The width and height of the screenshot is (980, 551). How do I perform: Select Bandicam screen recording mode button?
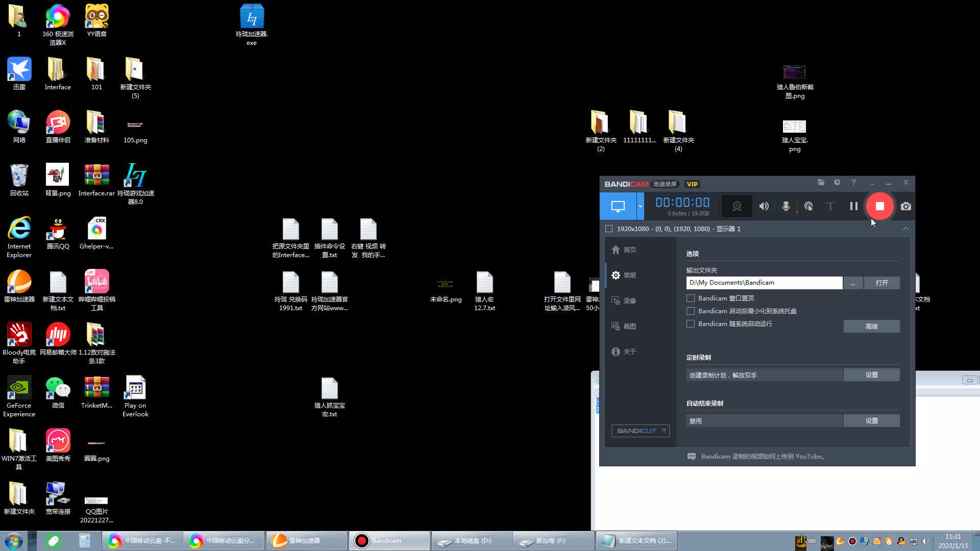[618, 206]
